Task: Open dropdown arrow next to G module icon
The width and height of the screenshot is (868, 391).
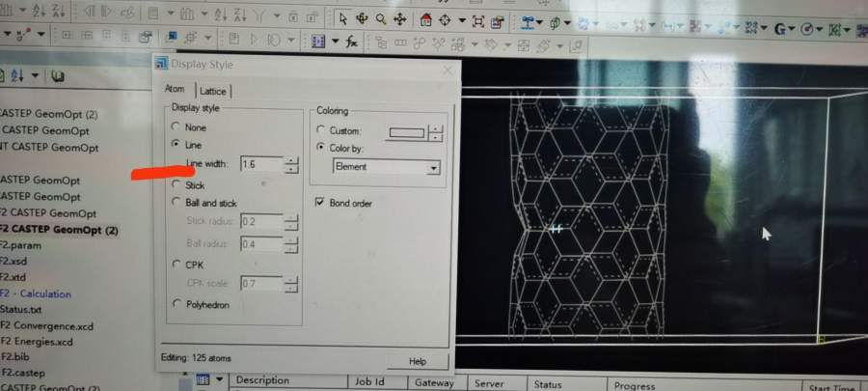Action: coord(792,29)
